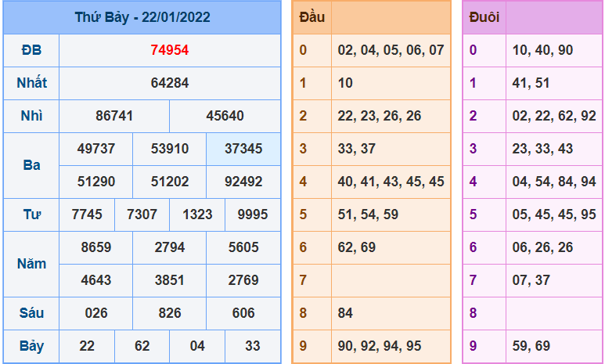Click the empty cell in Đầu row 7
Screen dimensions: 605x364
391,280
